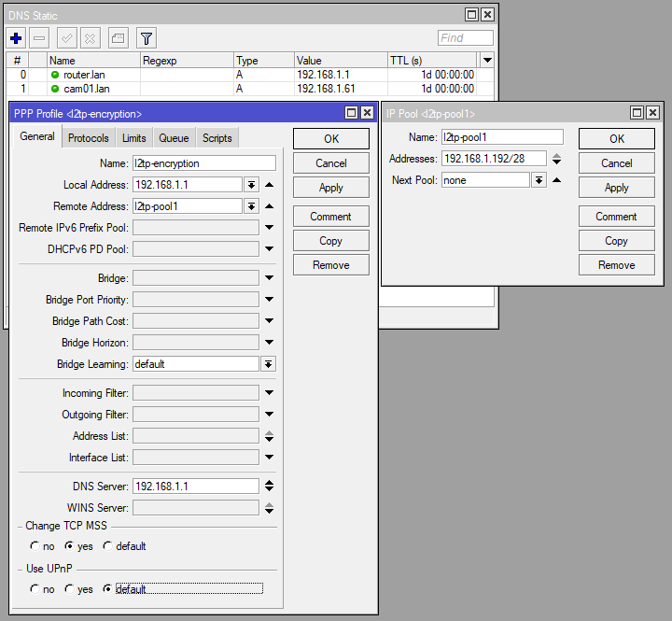The height and width of the screenshot is (621, 672).
Task: Expand the Remote IPv6 Prefix Pool field
Action: [269, 228]
